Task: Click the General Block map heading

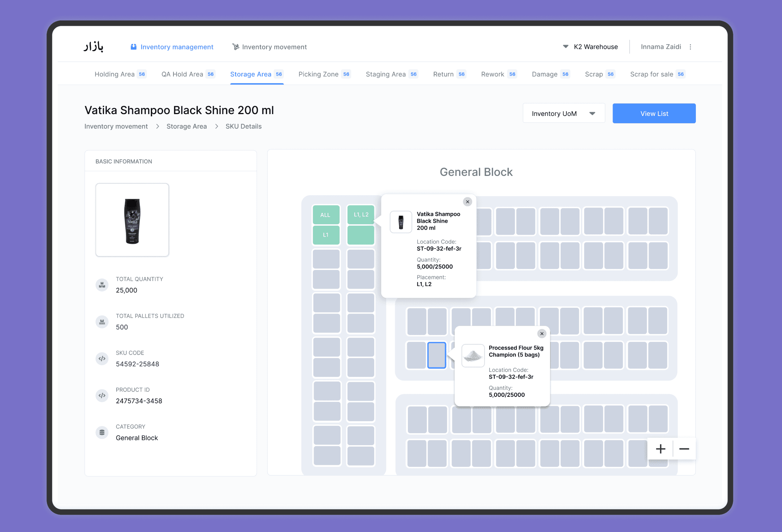Action: click(x=476, y=172)
